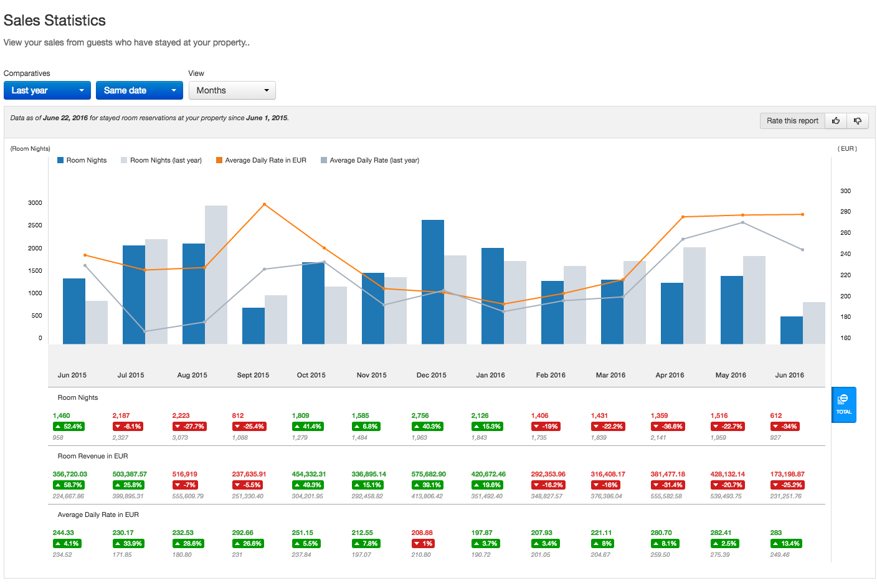This screenshot has height=588, width=877.
Task: Open the Last year comparatives dropdown
Action: click(x=47, y=90)
